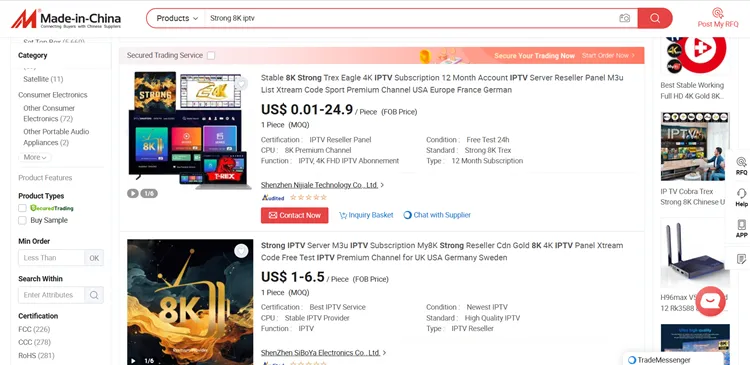Click search icon in Search Within

[94, 295]
